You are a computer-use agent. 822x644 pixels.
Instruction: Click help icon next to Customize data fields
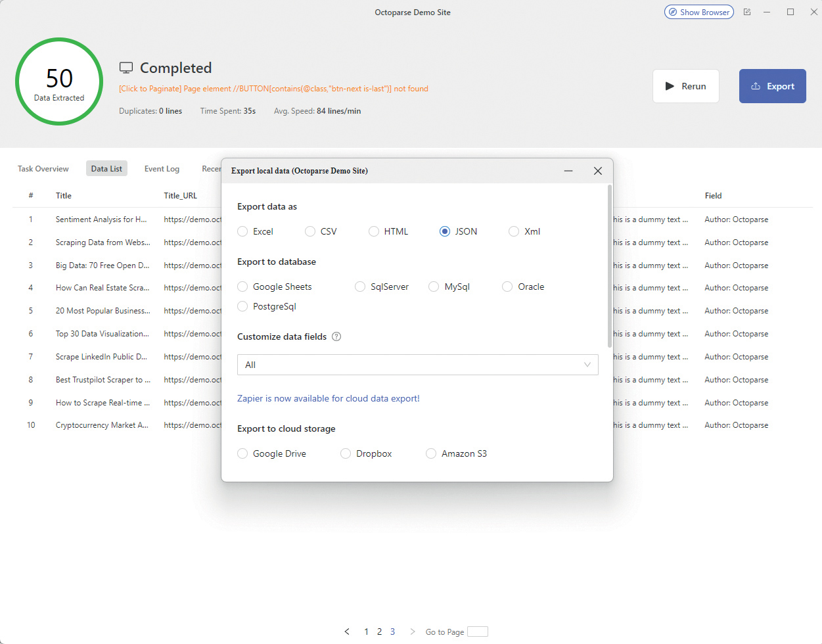click(x=336, y=336)
